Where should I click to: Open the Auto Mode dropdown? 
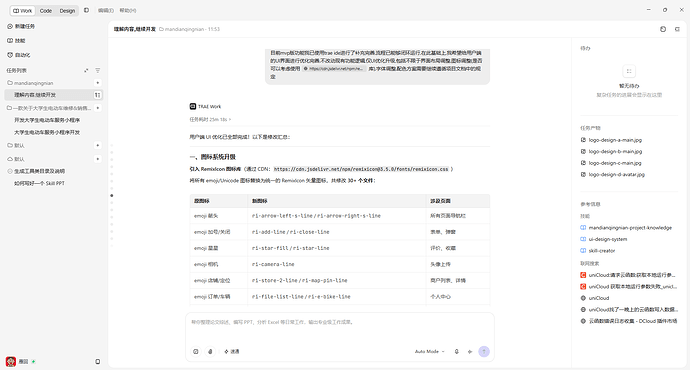pos(429,352)
